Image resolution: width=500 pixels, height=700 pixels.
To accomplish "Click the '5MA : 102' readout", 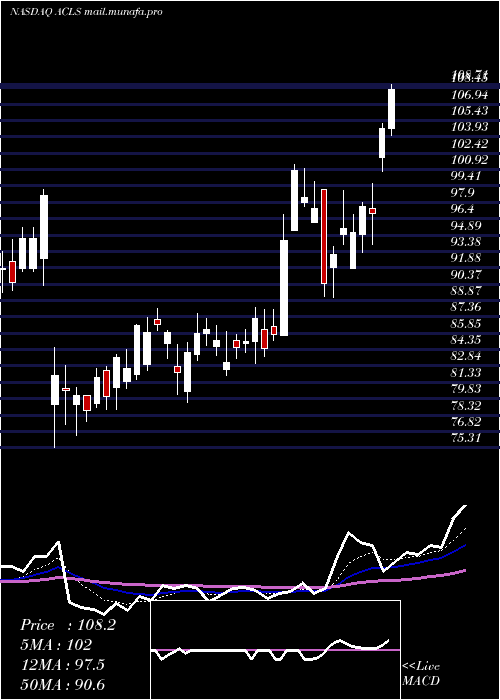I will coord(56,645).
